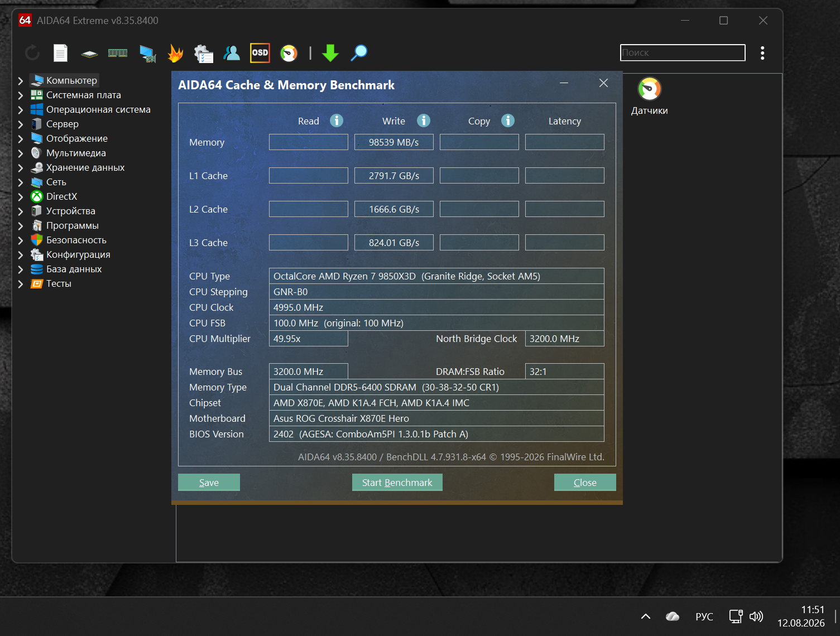Open the taskbar clock showing 11:51
This screenshot has width=840, height=636.
coord(801,616)
